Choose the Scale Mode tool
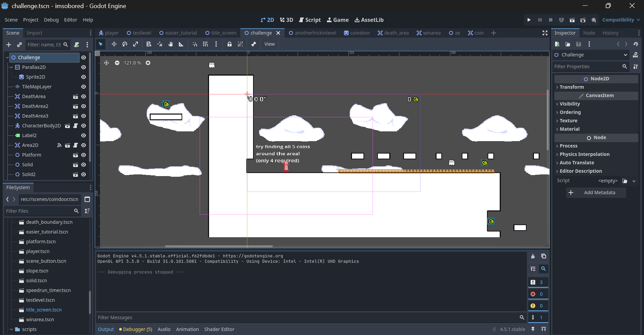 click(136, 44)
